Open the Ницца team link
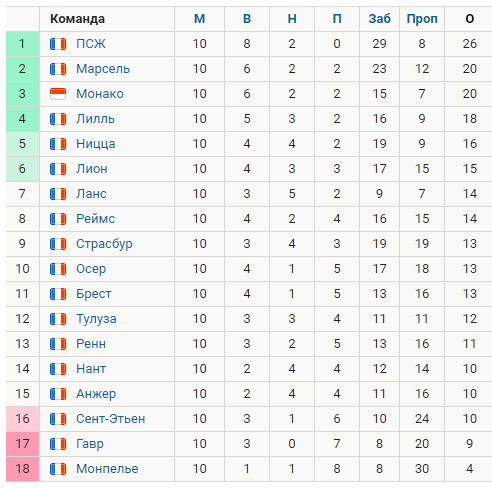This screenshot has width=492, height=488. [96, 144]
